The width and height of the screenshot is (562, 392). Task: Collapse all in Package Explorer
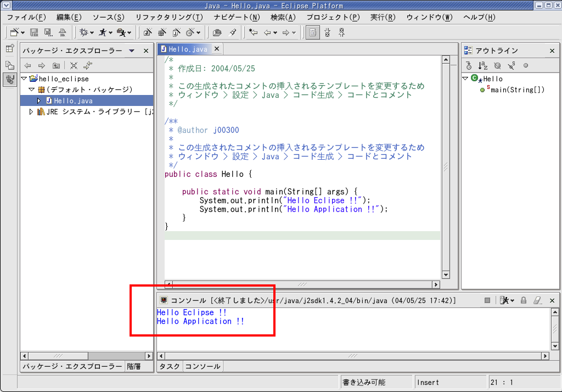point(74,65)
